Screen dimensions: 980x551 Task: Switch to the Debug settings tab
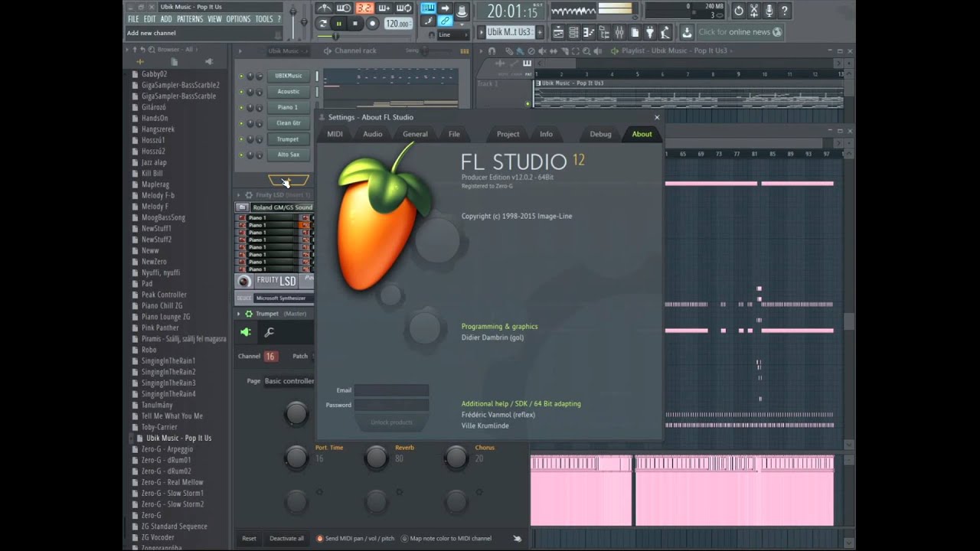[x=600, y=134]
